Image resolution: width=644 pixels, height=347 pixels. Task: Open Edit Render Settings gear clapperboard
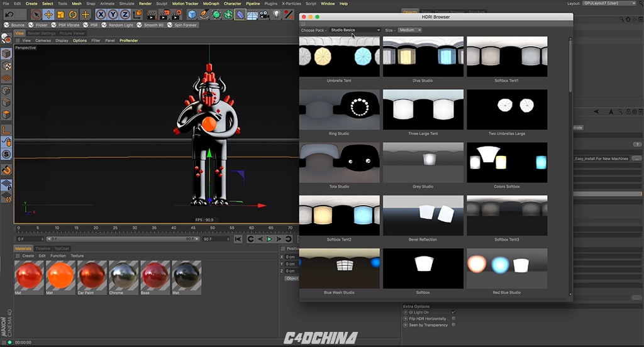tap(177, 15)
